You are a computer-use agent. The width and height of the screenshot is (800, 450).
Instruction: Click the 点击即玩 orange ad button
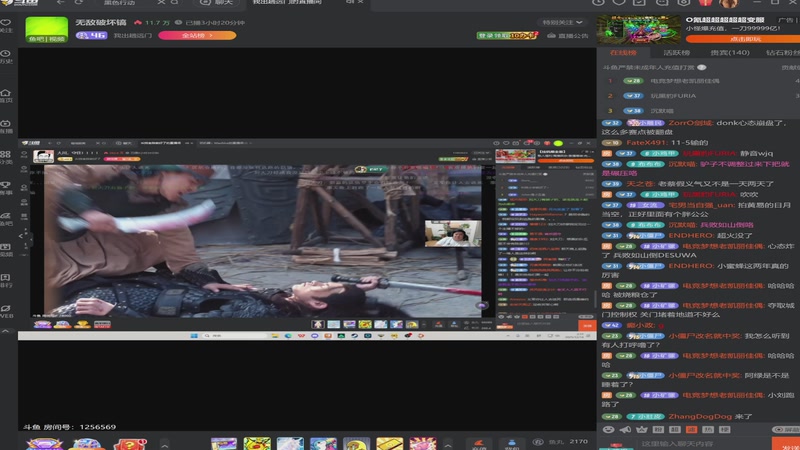point(742,39)
